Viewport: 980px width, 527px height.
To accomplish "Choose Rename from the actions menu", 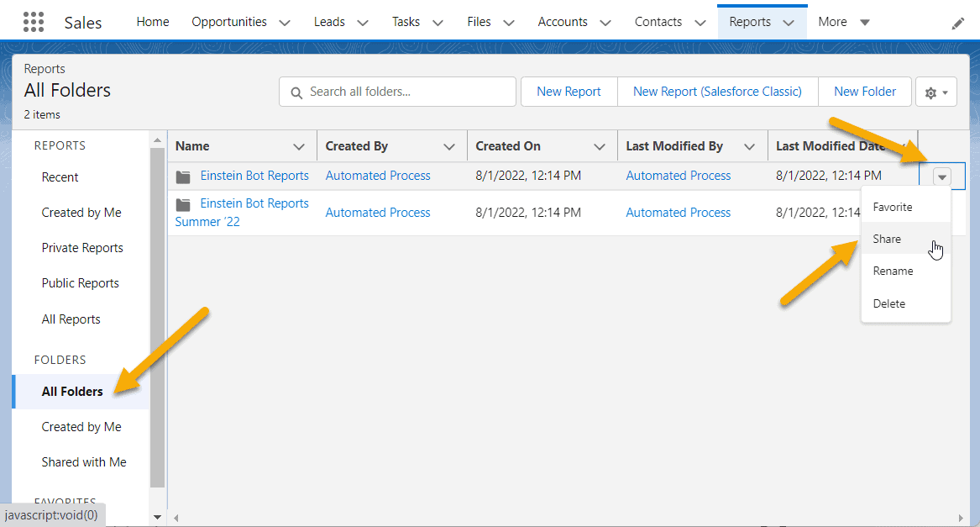I will pos(893,271).
